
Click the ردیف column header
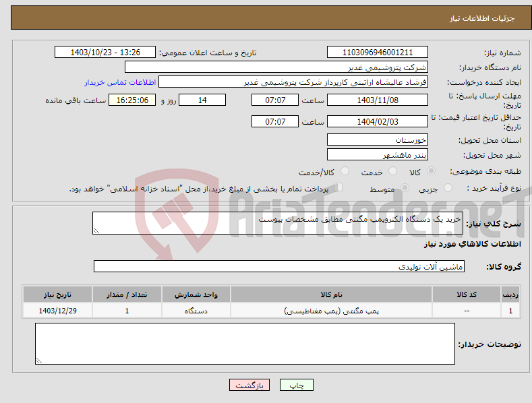click(x=510, y=294)
